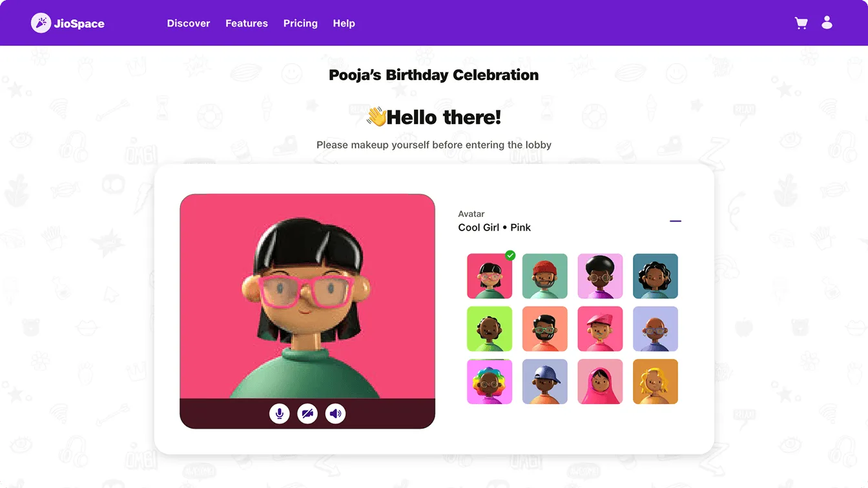The image size is (868, 488).
Task: Pick the lime green background avatar
Action: [490, 329]
